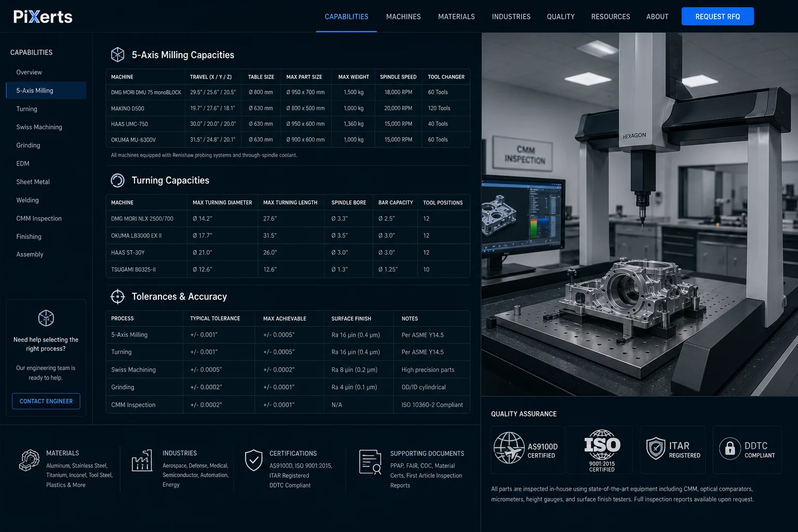Click the Certifications shield check icon
This screenshot has width=798, height=532.
click(x=254, y=460)
